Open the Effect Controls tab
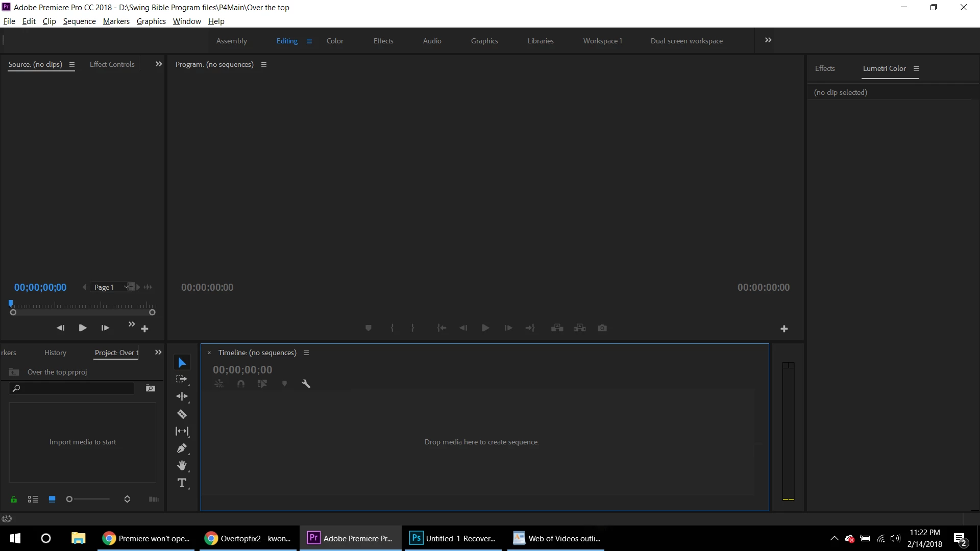This screenshot has height=551, width=980. point(112,64)
